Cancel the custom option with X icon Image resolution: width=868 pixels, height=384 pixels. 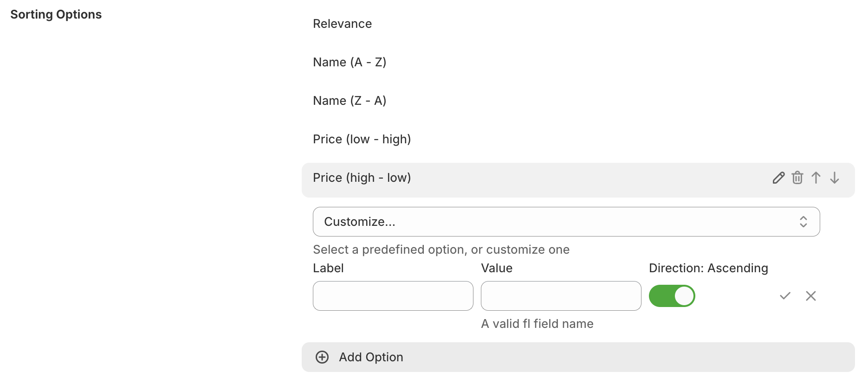[x=810, y=296]
